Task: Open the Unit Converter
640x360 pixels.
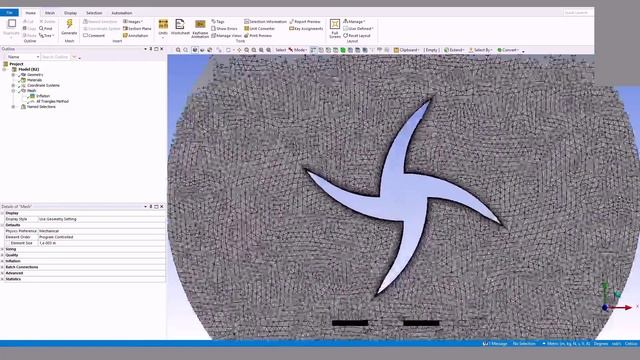Action: click(260, 29)
